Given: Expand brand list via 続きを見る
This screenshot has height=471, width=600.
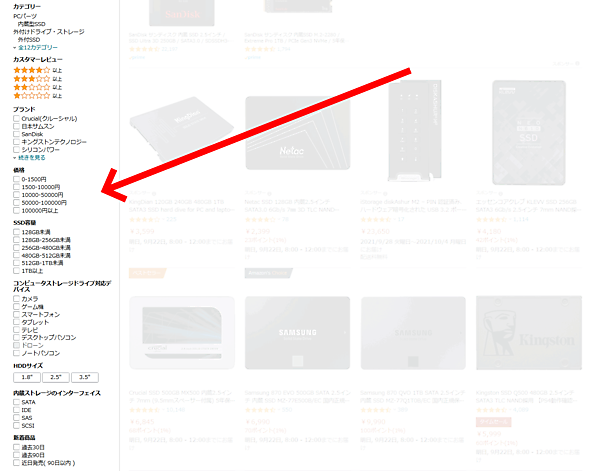Looking at the screenshot, I should pos(32,158).
